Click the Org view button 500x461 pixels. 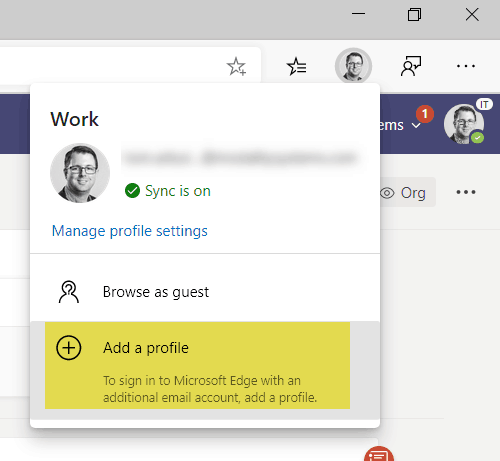click(407, 192)
